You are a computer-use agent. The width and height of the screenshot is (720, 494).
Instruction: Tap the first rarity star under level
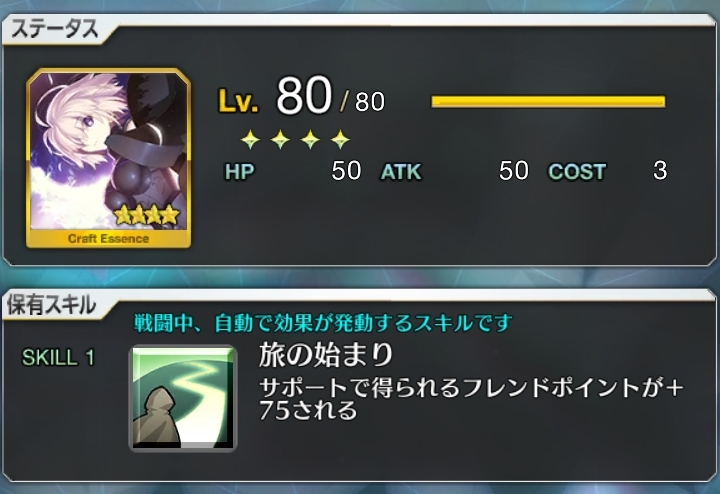(250, 139)
